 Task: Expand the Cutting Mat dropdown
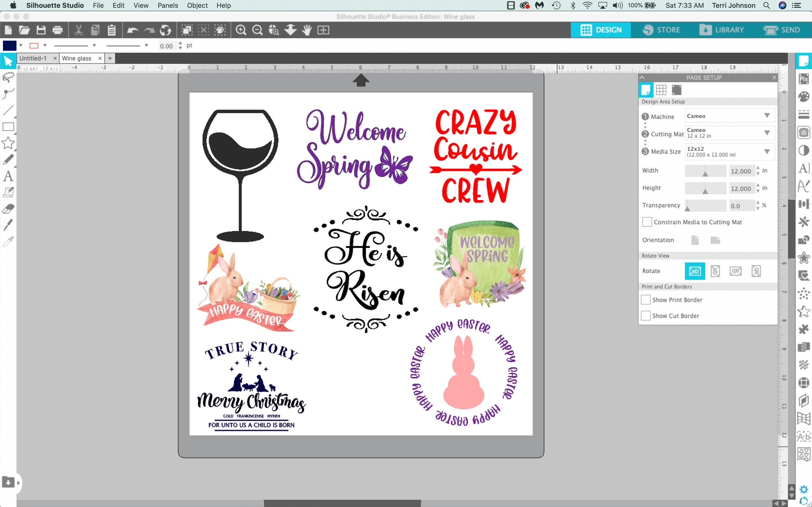(729, 133)
